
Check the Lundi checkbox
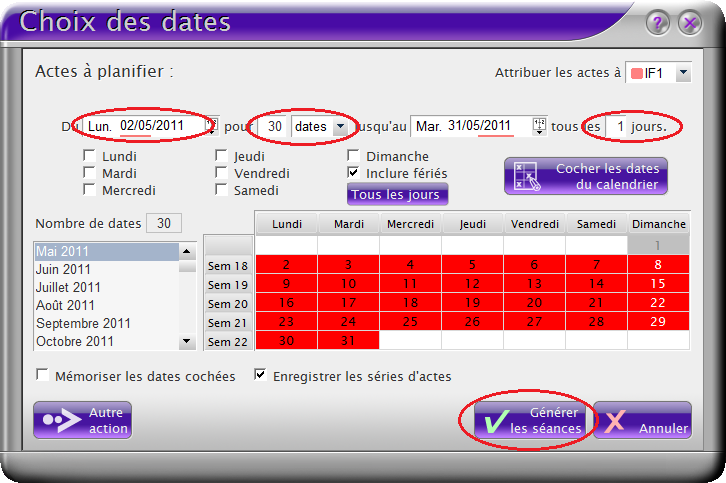point(90,156)
